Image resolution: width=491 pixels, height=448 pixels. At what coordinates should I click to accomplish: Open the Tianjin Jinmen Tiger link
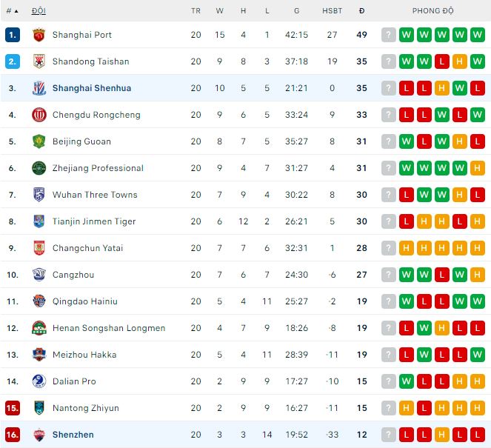point(94,221)
